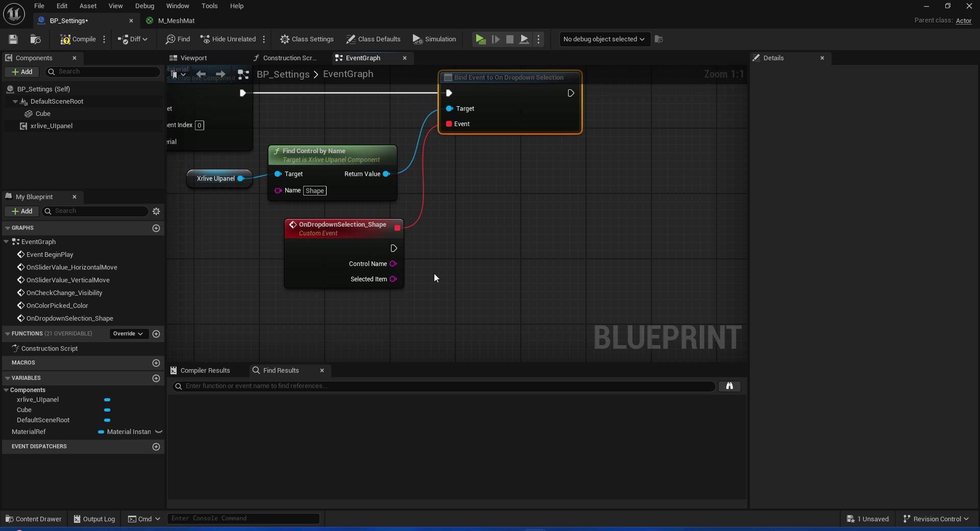Open My Blueprint view options gear
This screenshot has width=980, height=531.
(156, 211)
